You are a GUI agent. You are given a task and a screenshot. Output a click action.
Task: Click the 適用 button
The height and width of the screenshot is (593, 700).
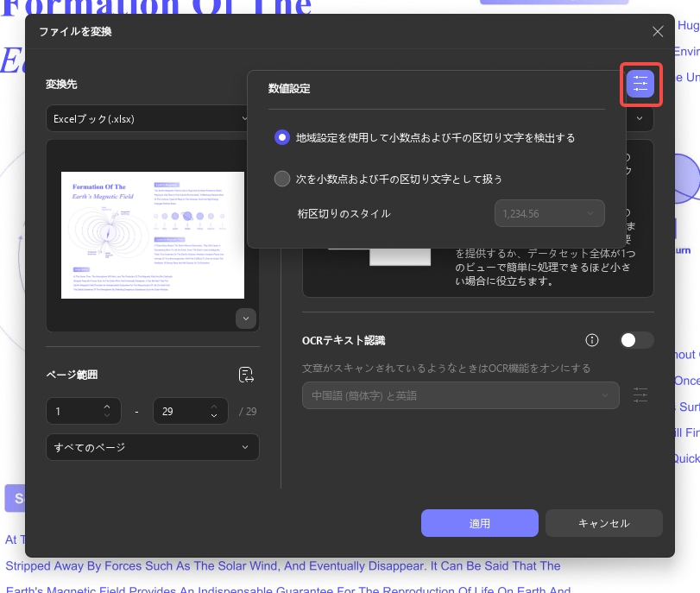pyautogui.click(x=480, y=523)
